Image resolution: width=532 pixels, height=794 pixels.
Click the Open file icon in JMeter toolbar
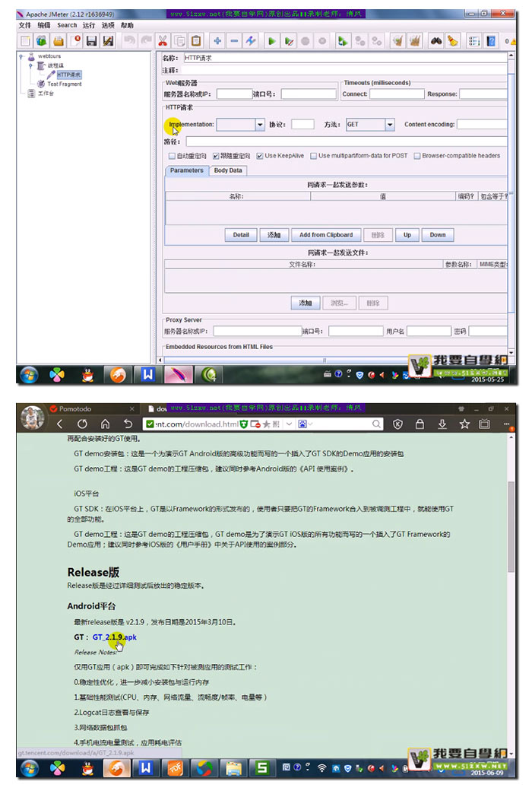[59, 41]
